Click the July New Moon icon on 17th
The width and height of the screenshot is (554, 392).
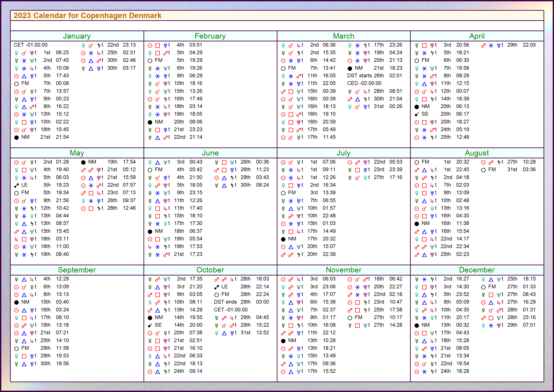[283, 239]
